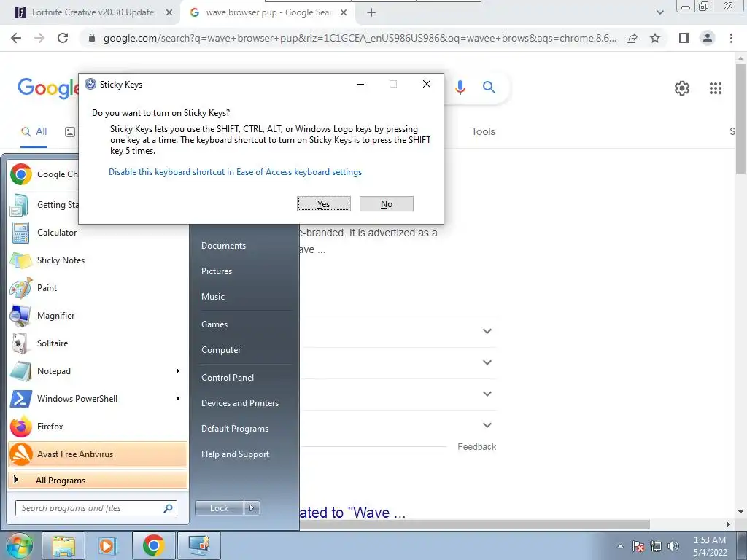Screen dimensions: 747x560
Task: Open File Explorer from taskbar
Action: coord(63,545)
